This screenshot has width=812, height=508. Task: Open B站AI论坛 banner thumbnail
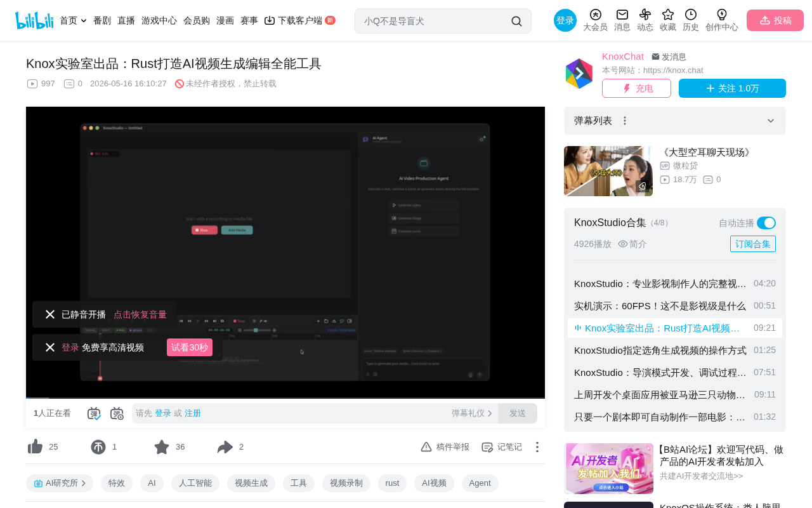pos(609,469)
